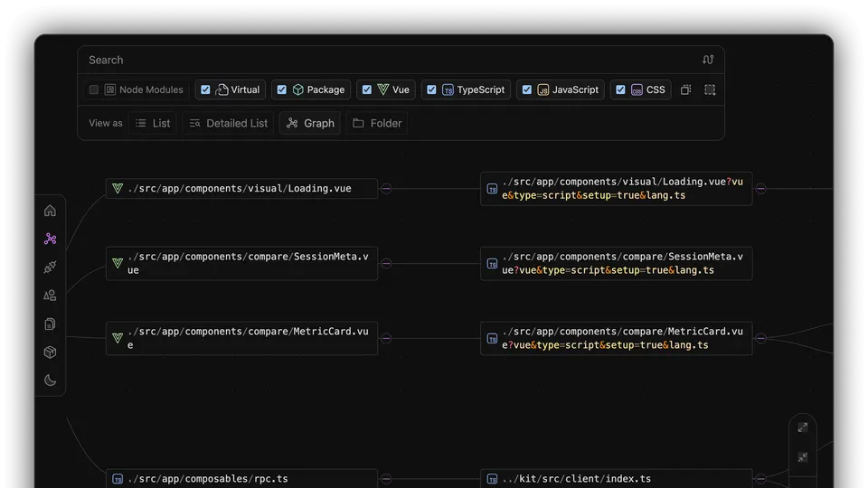Open the graph view sidebar icon
Image resolution: width=868 pixels, height=488 pixels.
50,239
